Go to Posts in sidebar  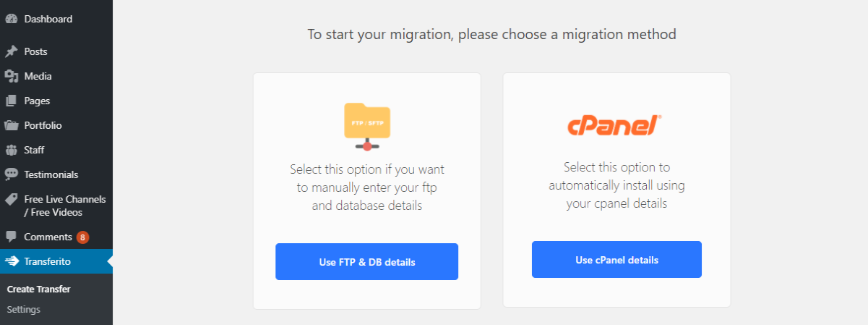click(x=56, y=51)
